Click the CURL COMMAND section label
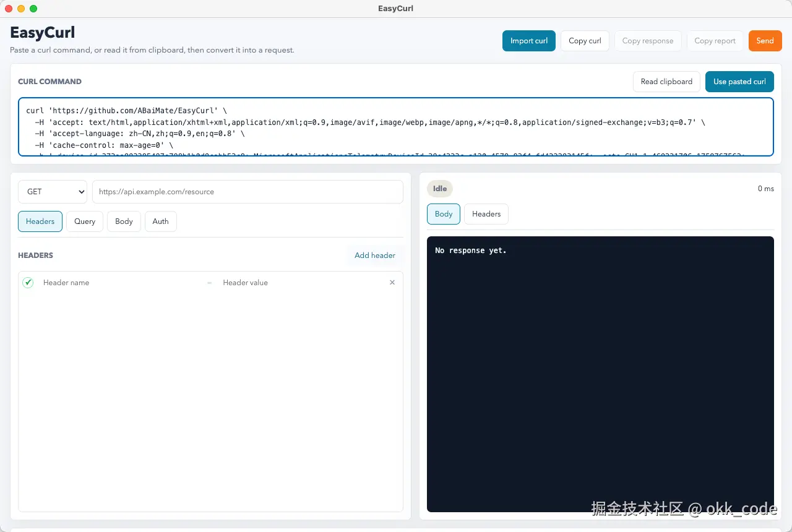 [x=49, y=82]
